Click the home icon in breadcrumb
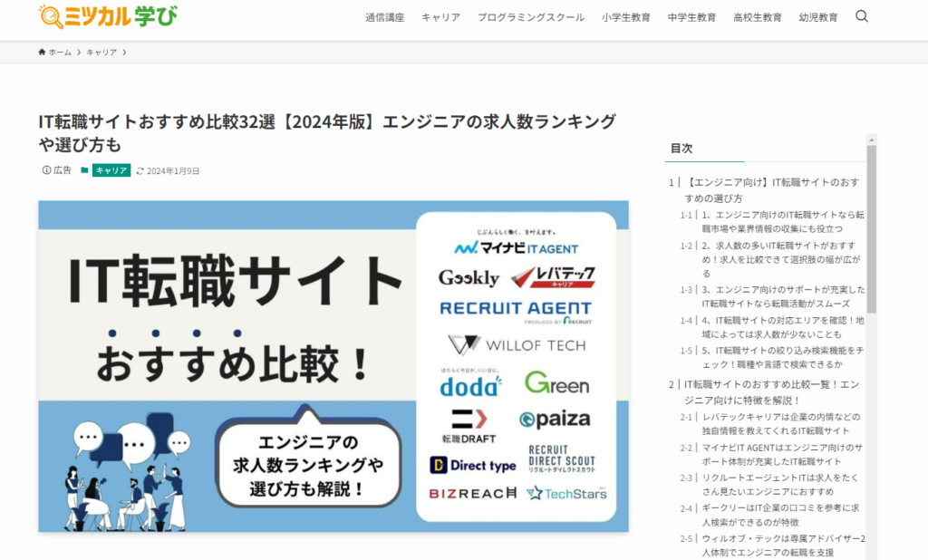This screenshot has width=928, height=560. (42, 52)
